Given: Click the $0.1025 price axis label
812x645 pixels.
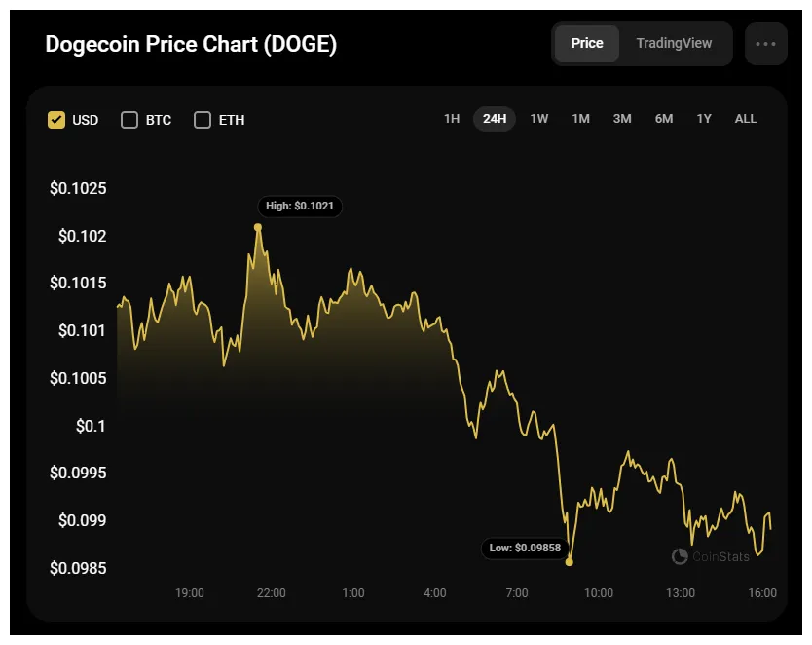Looking at the screenshot, I should point(77,188).
